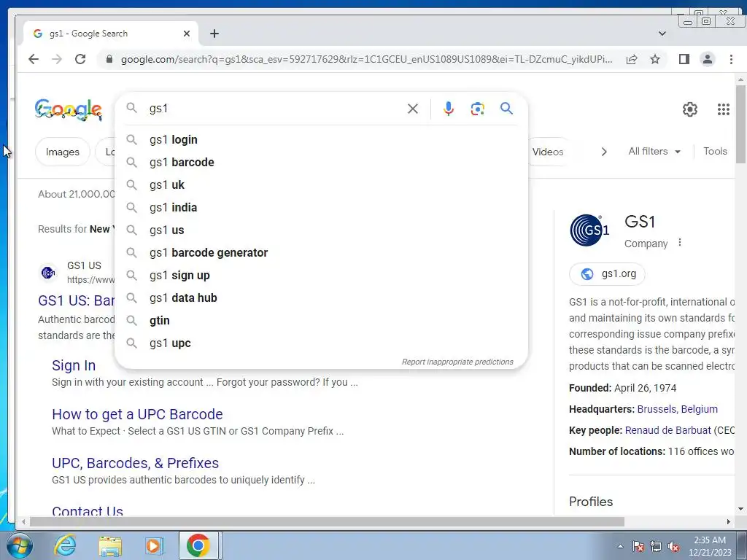747x560 pixels.
Task: Click the Google holiday logo
Action: coord(68,109)
